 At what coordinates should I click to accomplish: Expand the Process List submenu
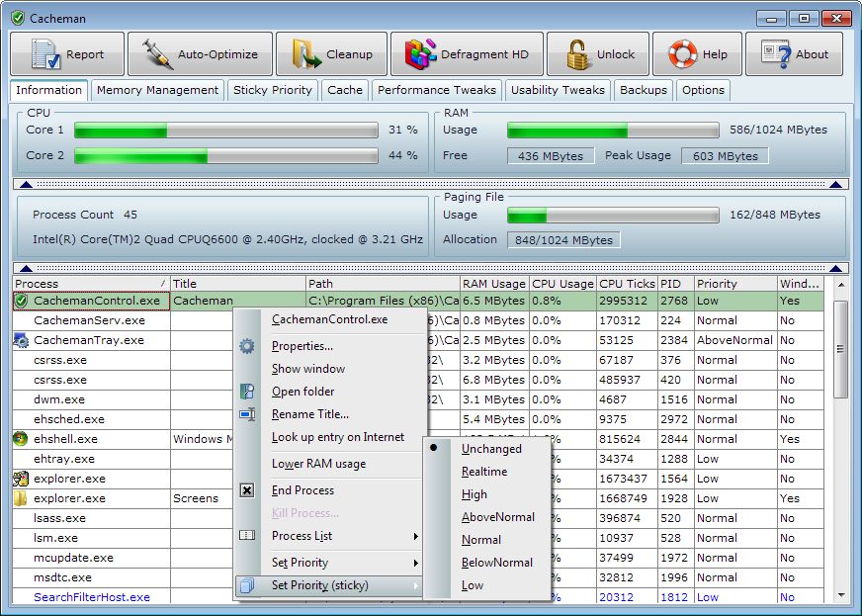pos(302,538)
